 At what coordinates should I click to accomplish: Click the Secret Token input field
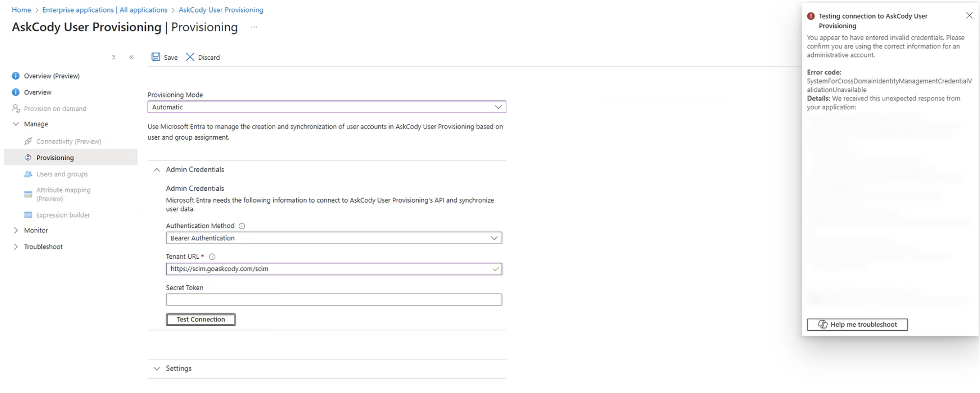pos(334,300)
